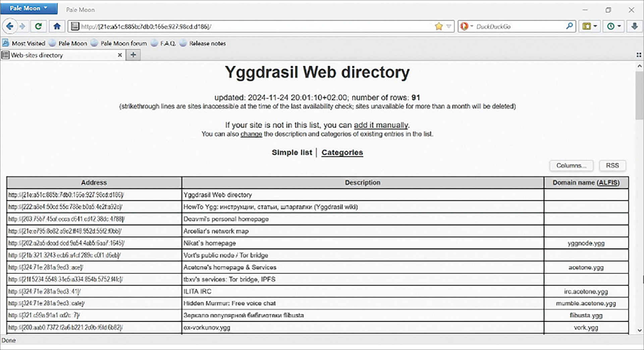
Task: Focus the URL address field
Action: point(255,26)
